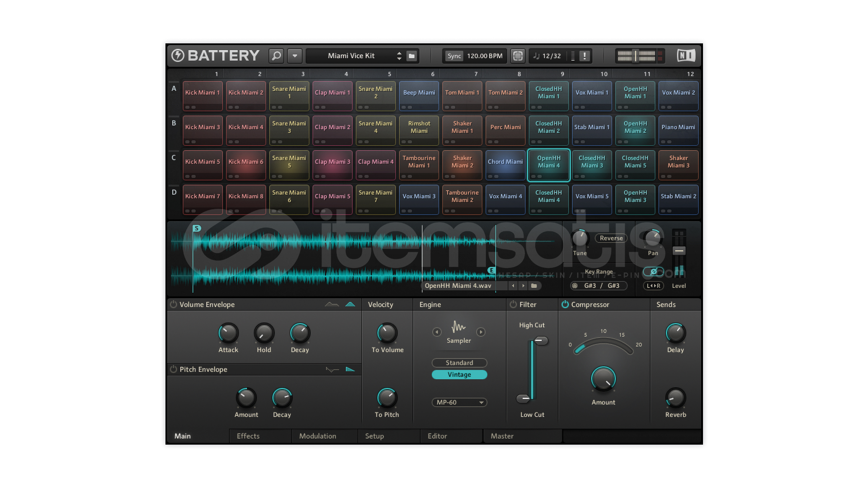This screenshot has width=868, height=488.
Task: Select the pitch envelope dip shape icon
Action: pos(332,370)
